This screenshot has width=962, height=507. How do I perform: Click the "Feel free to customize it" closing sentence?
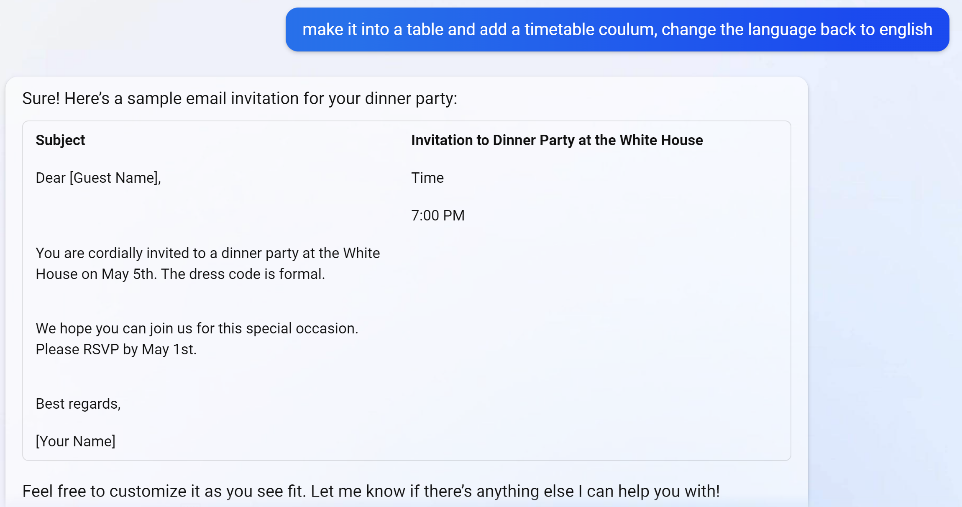point(370,491)
